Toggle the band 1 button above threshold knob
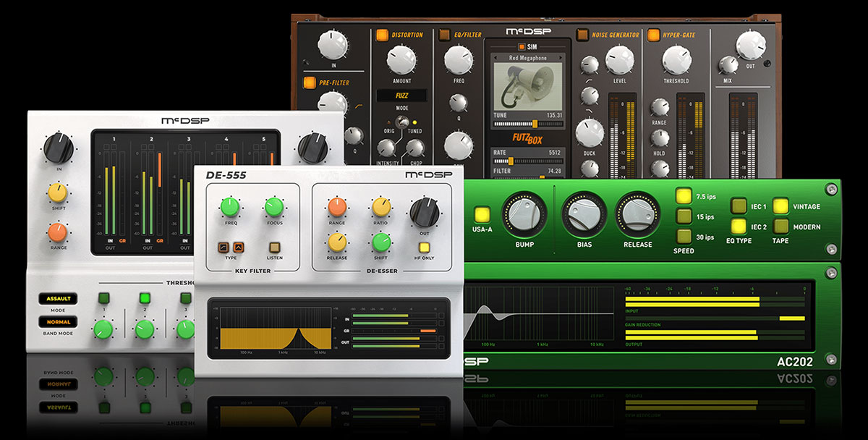Image resolution: width=868 pixels, height=440 pixels. [104, 297]
